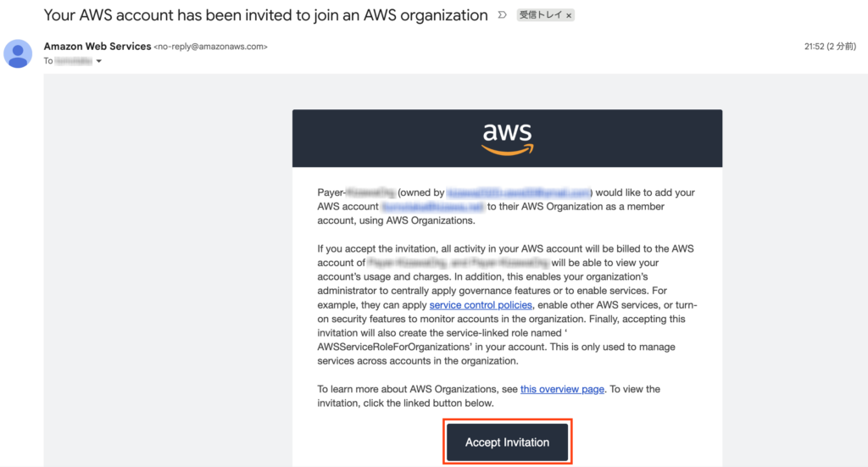Open the "this overview page" link
The height and width of the screenshot is (467, 868).
click(x=562, y=389)
